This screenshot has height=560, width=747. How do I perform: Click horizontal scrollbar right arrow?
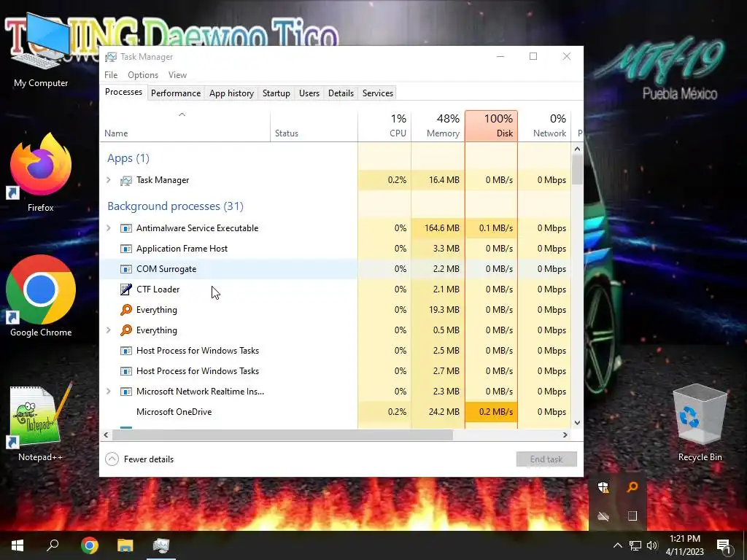(x=565, y=435)
